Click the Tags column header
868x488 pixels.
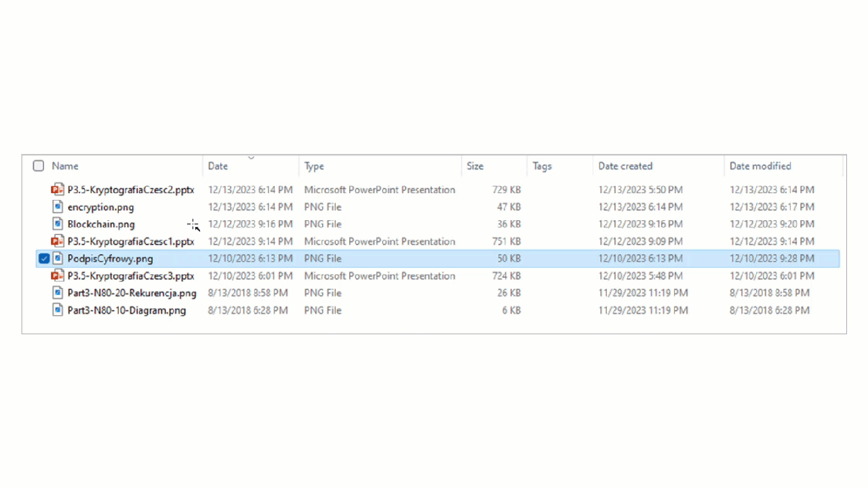coord(542,166)
